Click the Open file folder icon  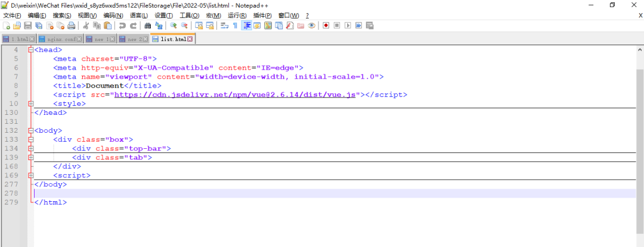pos(17,26)
